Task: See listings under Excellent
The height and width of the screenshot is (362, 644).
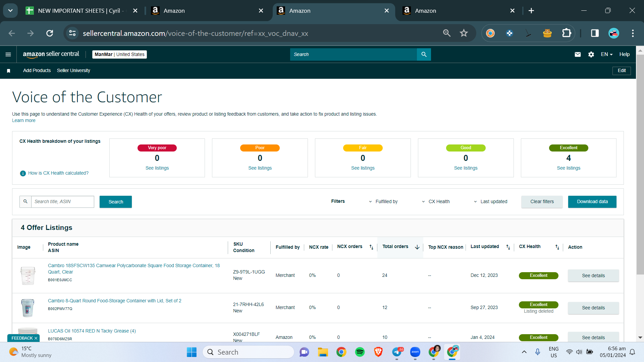Action: coord(569,168)
